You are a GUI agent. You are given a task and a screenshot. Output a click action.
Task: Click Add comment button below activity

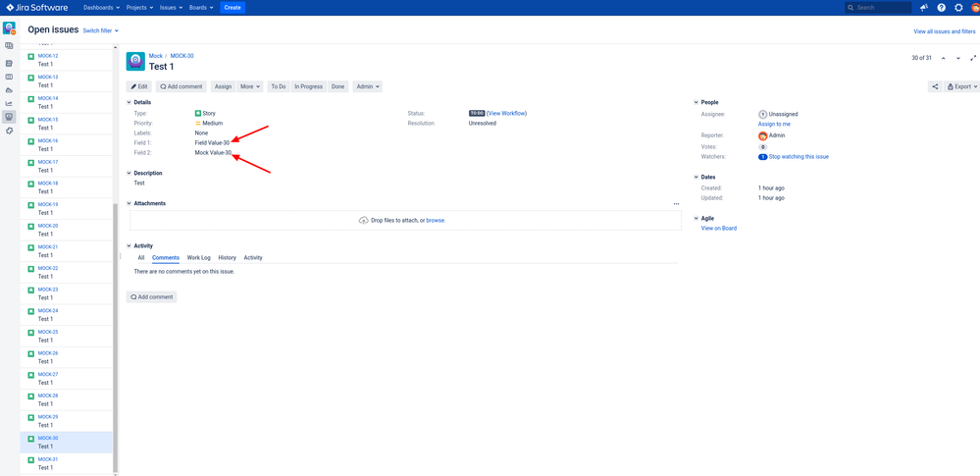(x=151, y=297)
